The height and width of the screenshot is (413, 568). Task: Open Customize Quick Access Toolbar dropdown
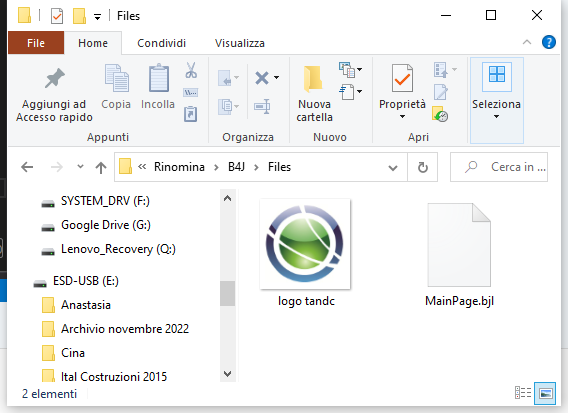[97, 17]
